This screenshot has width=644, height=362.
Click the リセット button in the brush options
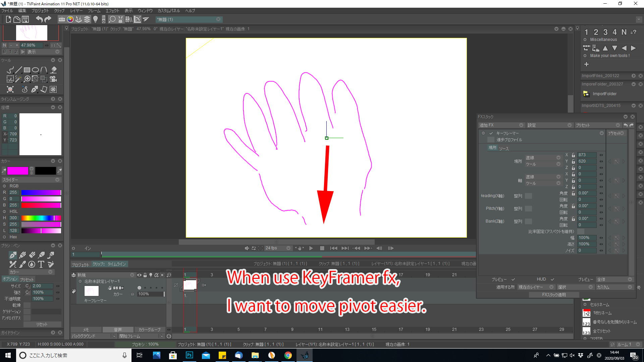42,324
